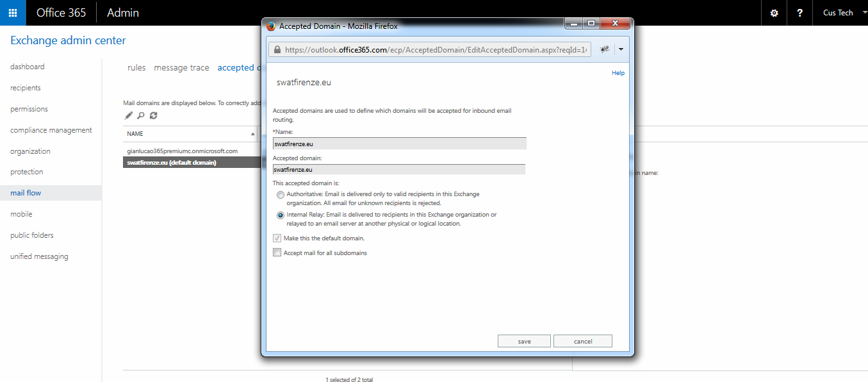Image resolution: width=868 pixels, height=382 pixels.
Task: Click the magnifier search icon above the domain list
Action: click(141, 115)
